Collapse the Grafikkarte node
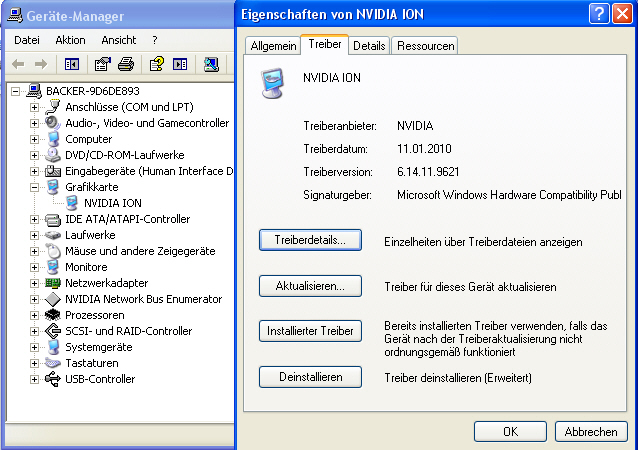Viewport: 638px width, 450px height. click(35, 188)
